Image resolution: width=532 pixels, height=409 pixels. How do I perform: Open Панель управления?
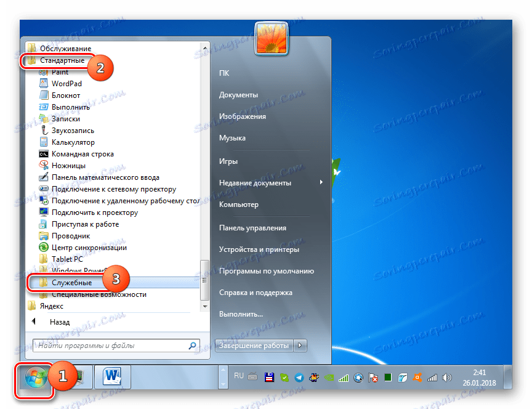[253, 228]
